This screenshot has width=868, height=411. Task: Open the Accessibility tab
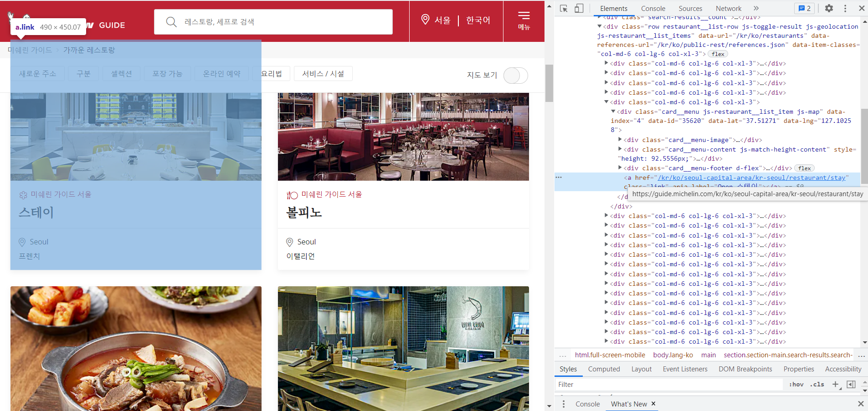tap(843, 369)
